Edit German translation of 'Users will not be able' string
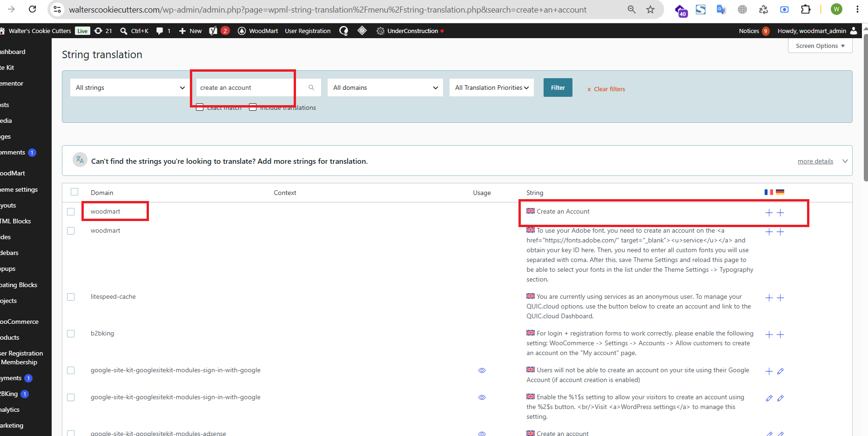Viewport: 868px width, 436px height. 781,371
